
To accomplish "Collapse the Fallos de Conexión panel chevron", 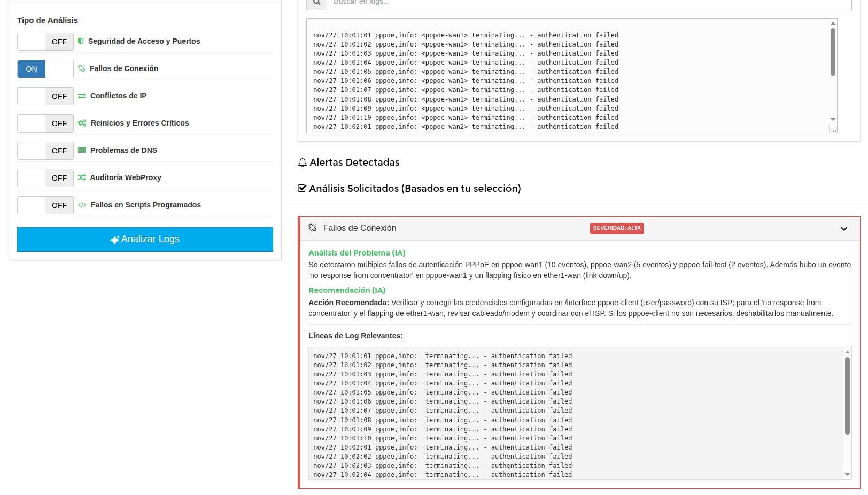I will pyautogui.click(x=844, y=229).
